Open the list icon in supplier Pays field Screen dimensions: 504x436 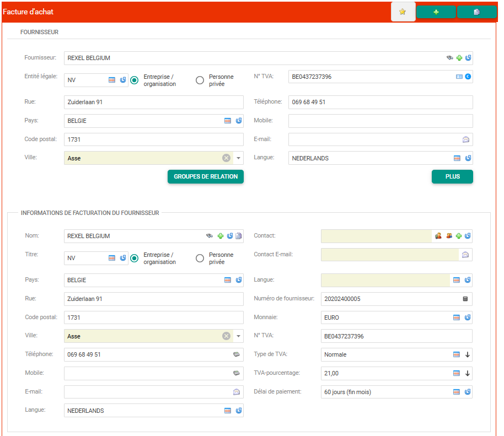(x=228, y=121)
